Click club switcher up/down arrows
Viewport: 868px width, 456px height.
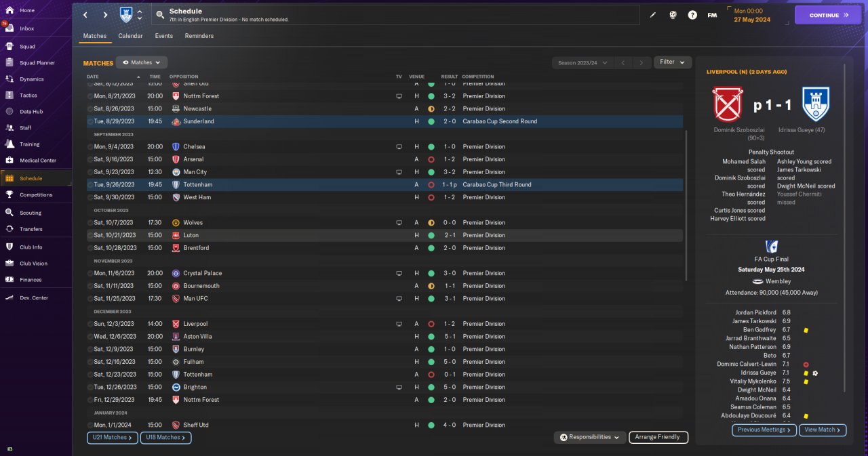point(140,15)
